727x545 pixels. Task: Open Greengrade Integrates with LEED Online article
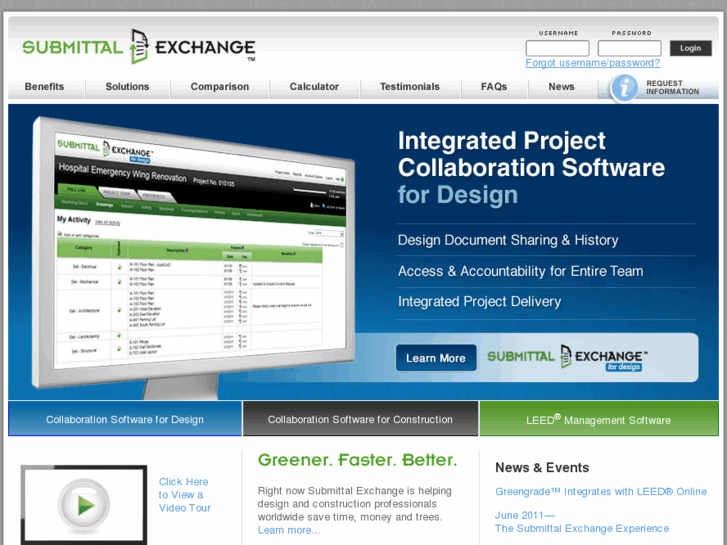[x=601, y=492]
